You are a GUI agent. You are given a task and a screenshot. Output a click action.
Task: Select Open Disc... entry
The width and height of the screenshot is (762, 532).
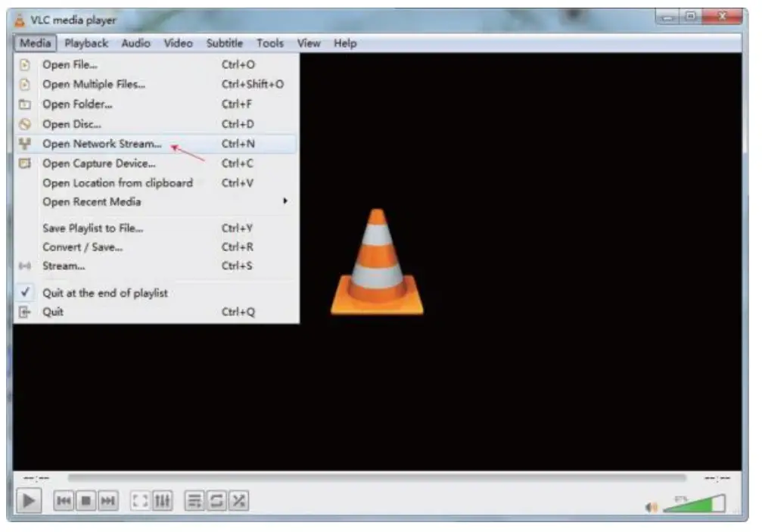(156, 124)
